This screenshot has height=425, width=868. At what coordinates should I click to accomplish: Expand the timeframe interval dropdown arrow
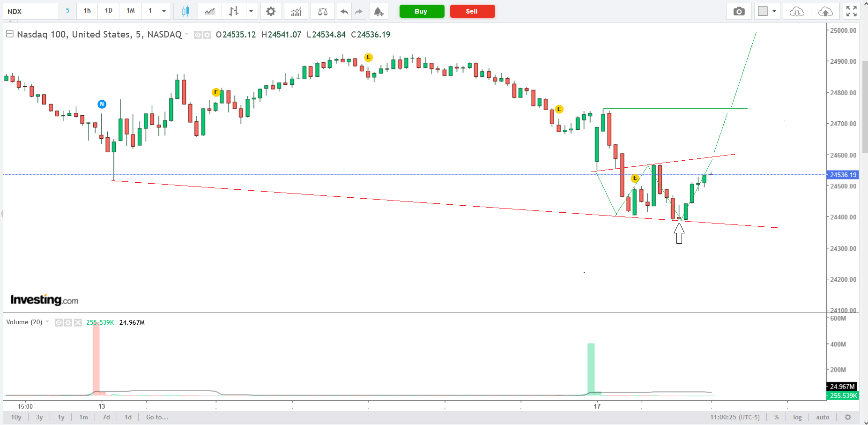164,11
